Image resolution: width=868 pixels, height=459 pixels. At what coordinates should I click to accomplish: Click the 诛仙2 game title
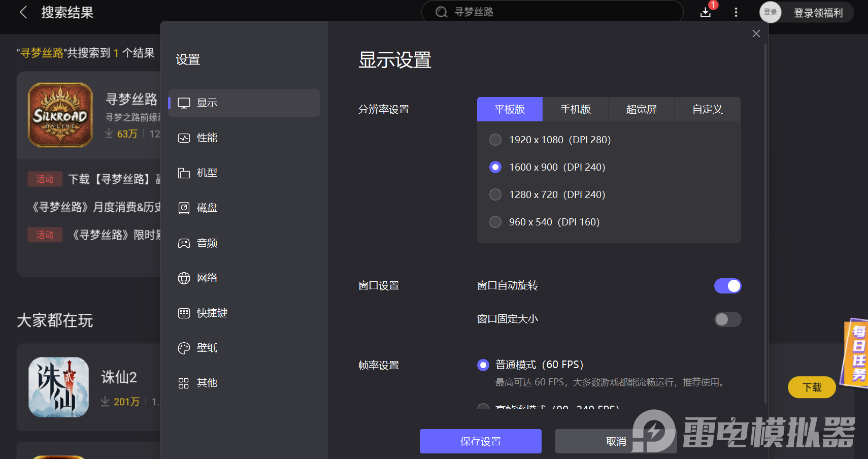point(119,377)
